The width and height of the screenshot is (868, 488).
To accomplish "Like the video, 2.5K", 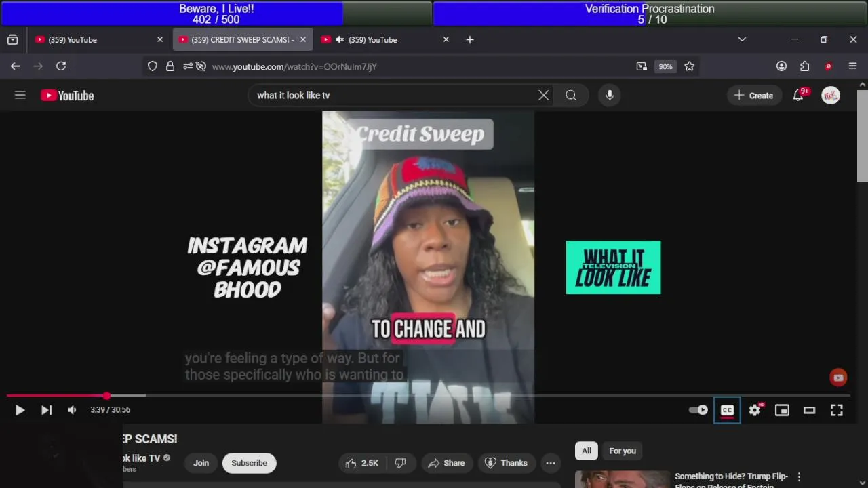I will click(x=361, y=463).
